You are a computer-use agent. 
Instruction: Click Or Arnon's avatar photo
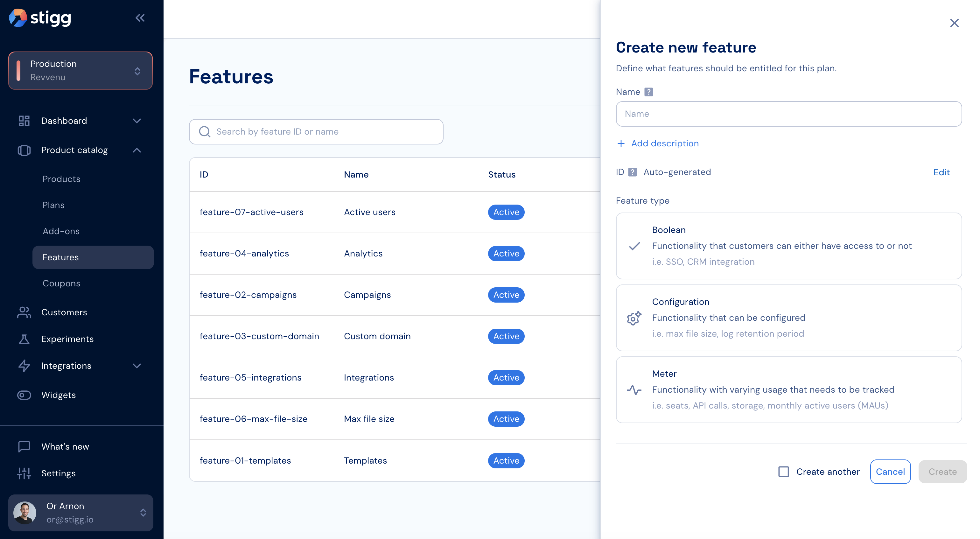(x=25, y=513)
